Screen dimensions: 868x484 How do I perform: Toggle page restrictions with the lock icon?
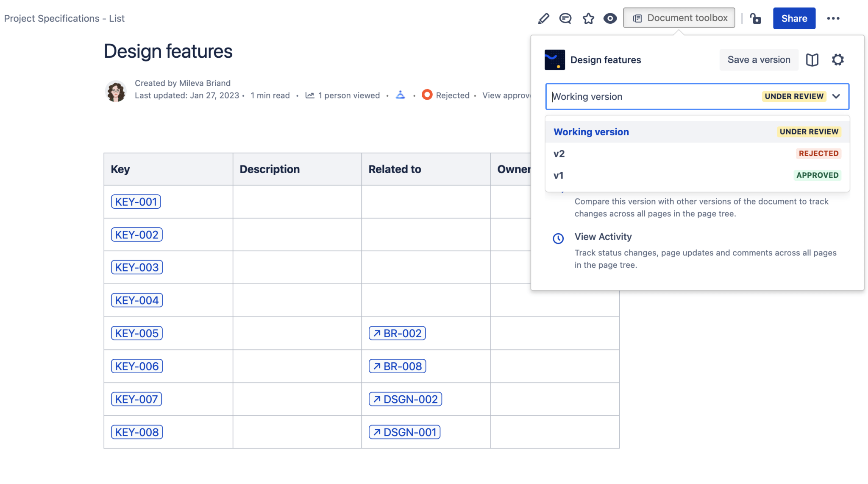coord(756,18)
